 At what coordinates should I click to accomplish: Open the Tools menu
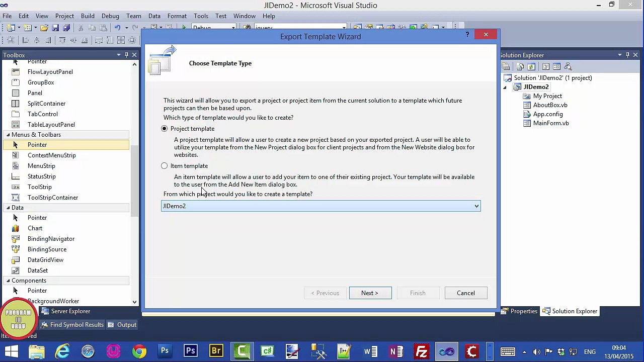[x=201, y=16]
